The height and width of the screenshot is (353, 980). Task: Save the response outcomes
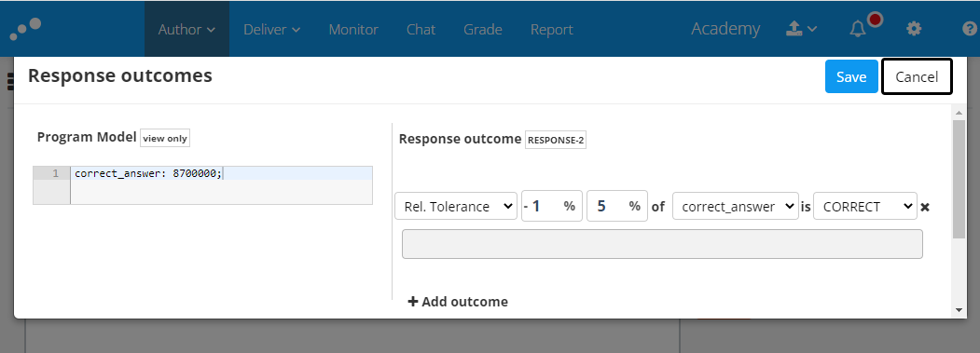851,77
